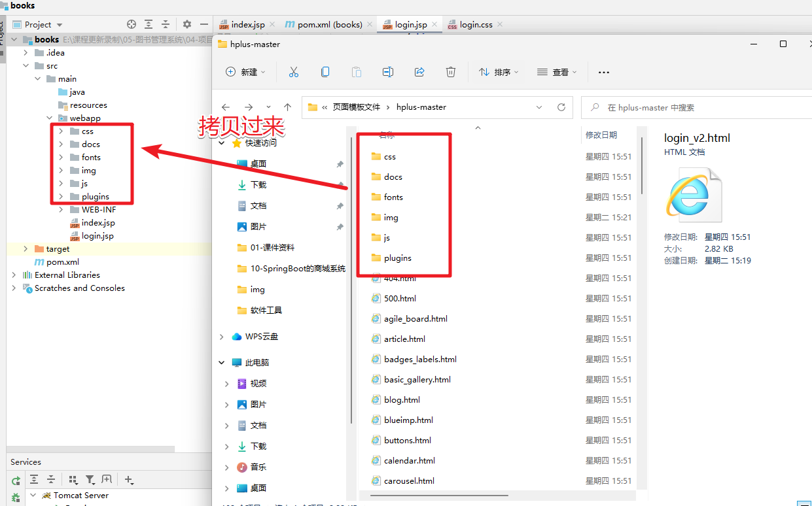Select the fonts folder in Explorer file list
This screenshot has width=812, height=506.
point(393,197)
